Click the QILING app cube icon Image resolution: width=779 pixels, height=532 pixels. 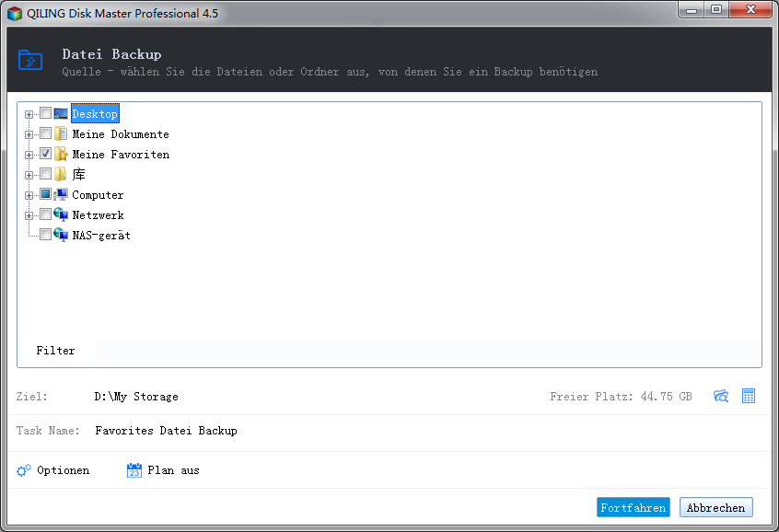click(x=15, y=14)
